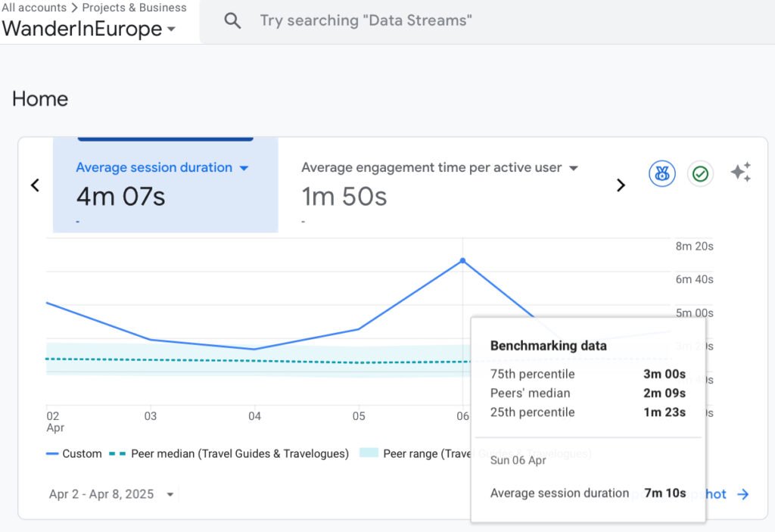Screen dimensions: 775x532
Task: Toggle the benchmarking medal icon
Action: point(661,173)
